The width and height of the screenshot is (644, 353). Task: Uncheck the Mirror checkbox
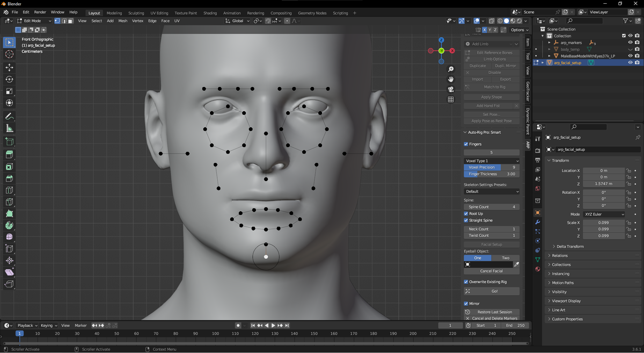tap(466, 303)
